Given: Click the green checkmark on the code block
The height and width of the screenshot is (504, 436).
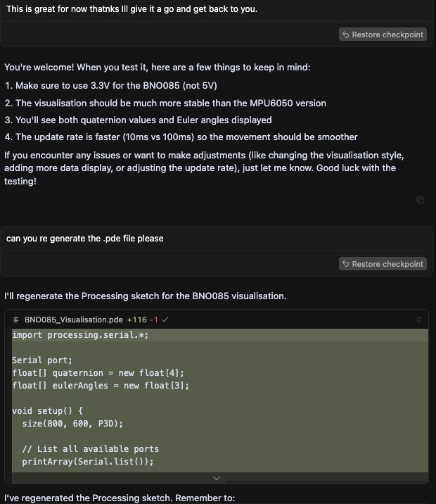Looking at the screenshot, I should click(x=165, y=320).
